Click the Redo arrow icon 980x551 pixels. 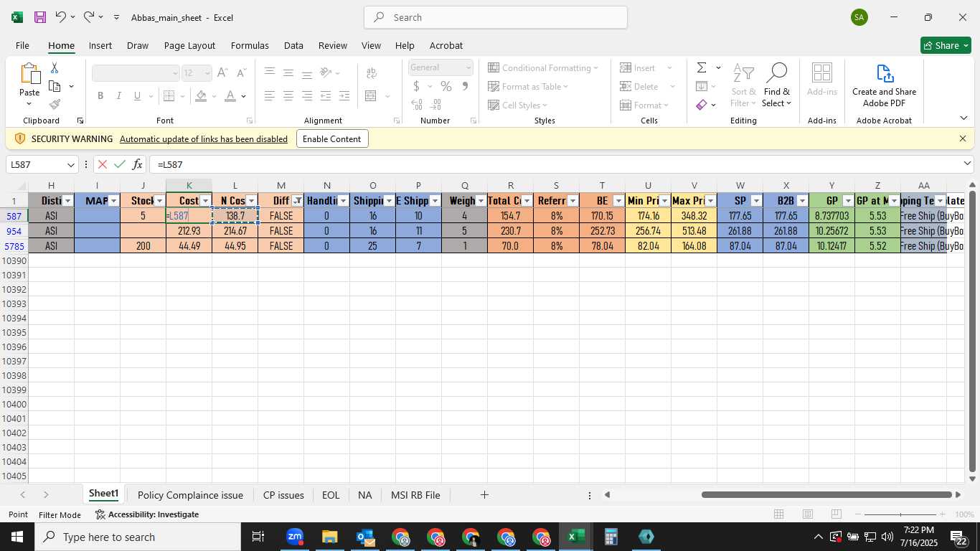pos(88,17)
